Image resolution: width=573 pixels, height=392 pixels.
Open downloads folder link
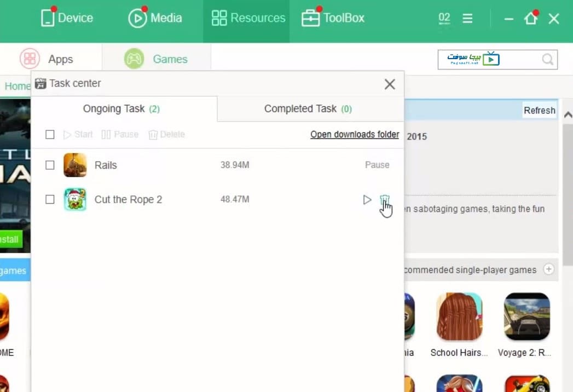(x=355, y=135)
